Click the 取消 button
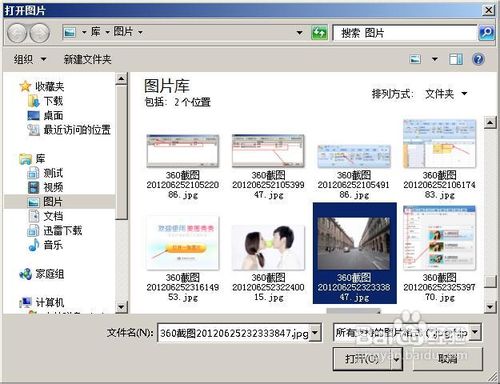 [x=448, y=359]
